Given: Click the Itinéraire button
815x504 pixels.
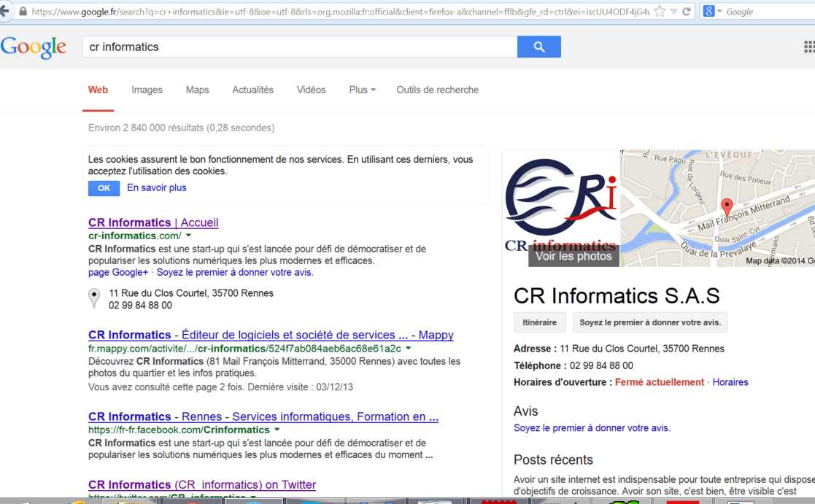Looking at the screenshot, I should pos(539,322).
